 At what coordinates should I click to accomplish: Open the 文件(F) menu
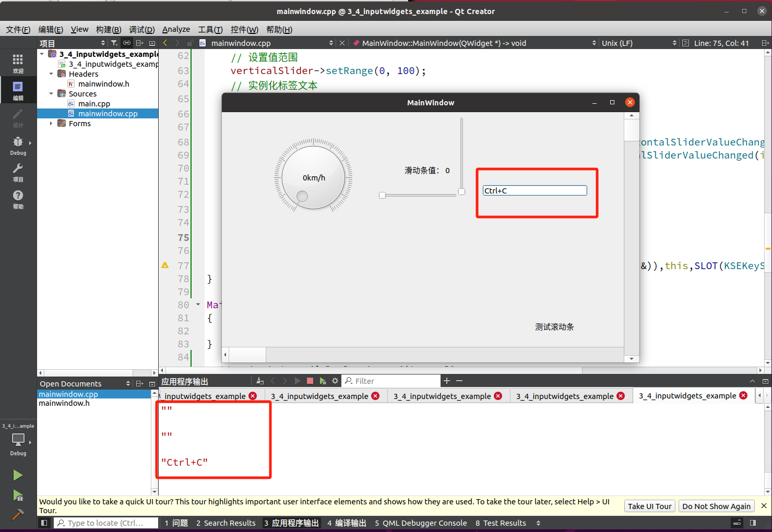click(18, 29)
